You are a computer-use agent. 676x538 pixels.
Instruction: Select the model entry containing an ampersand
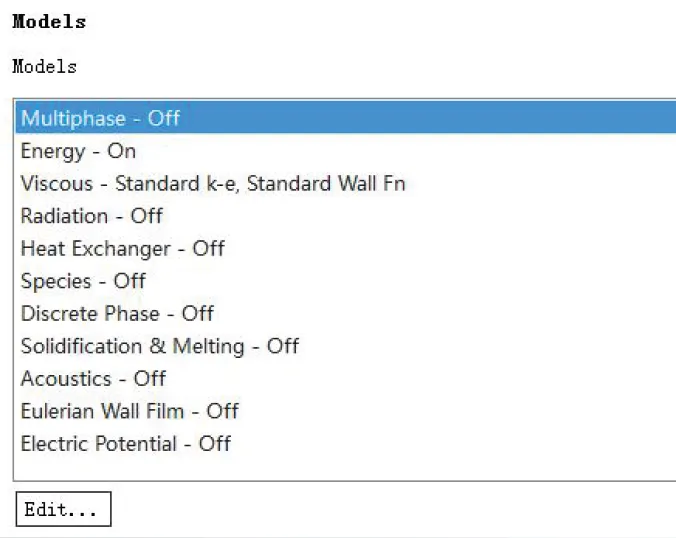click(159, 346)
